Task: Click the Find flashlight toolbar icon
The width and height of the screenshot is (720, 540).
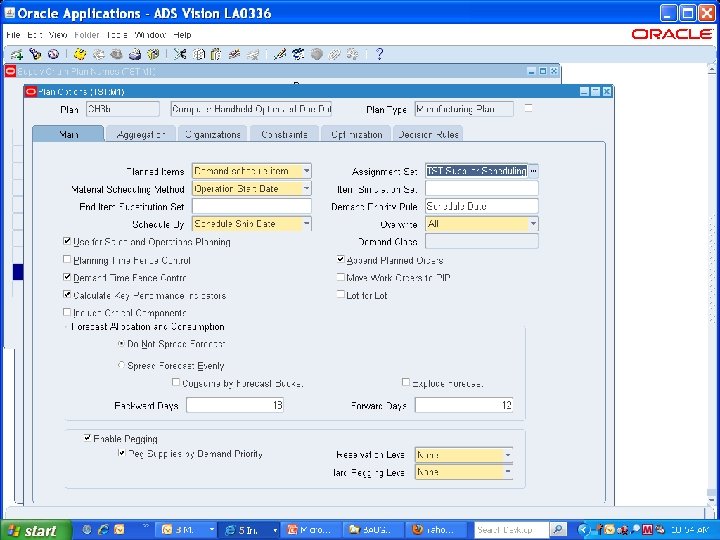Action: click(35, 55)
